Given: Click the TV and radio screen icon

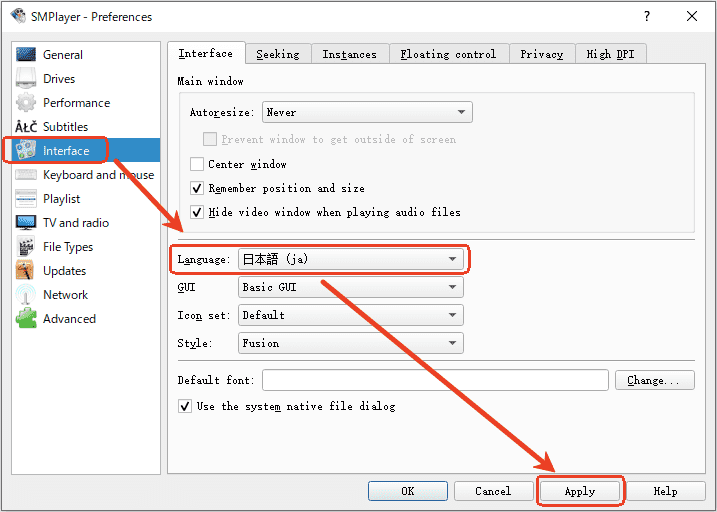Looking at the screenshot, I should point(26,223).
